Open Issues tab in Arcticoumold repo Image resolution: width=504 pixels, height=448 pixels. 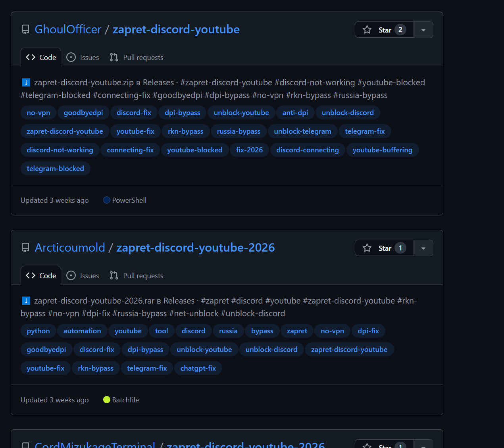pyautogui.click(x=83, y=275)
